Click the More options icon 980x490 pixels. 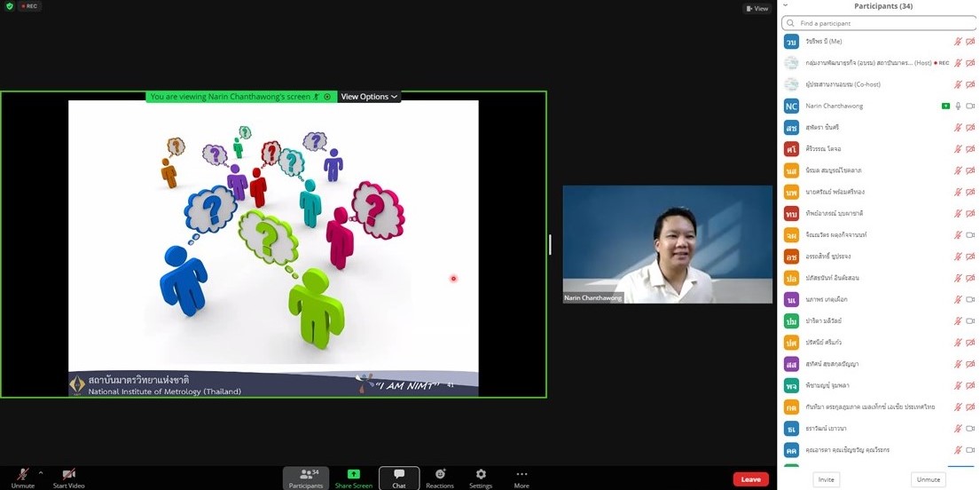(x=521, y=478)
